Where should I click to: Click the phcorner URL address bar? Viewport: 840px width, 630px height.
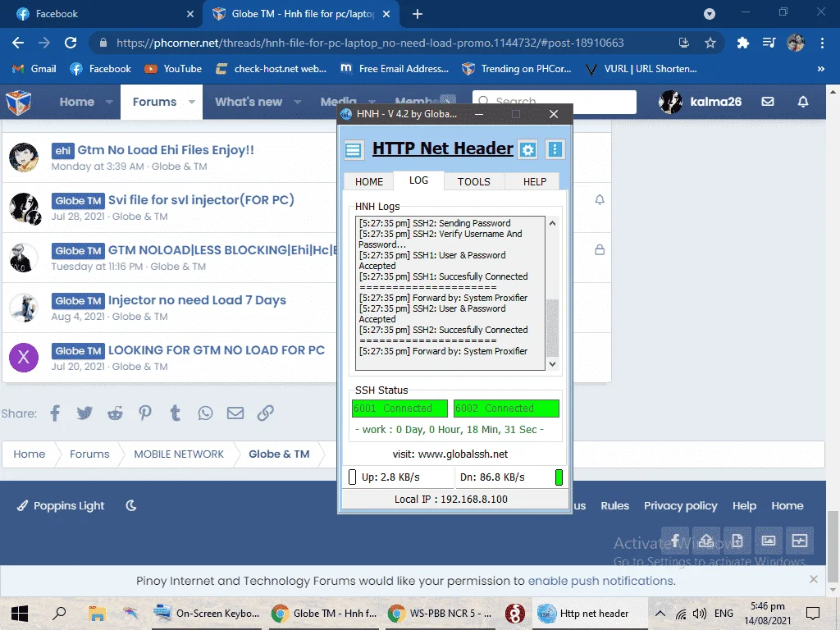coord(370,43)
